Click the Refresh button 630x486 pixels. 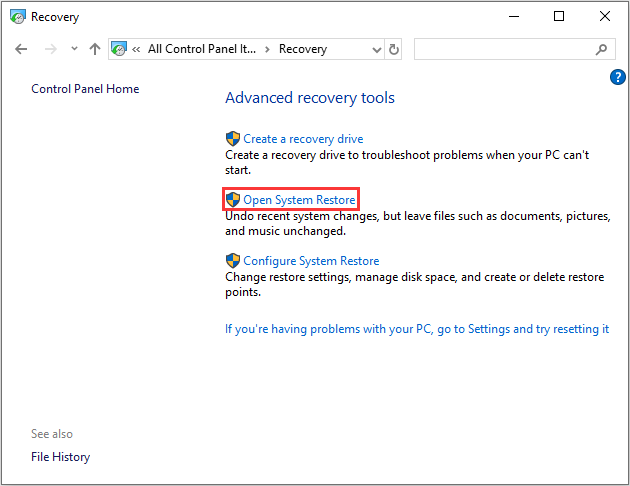(x=394, y=49)
